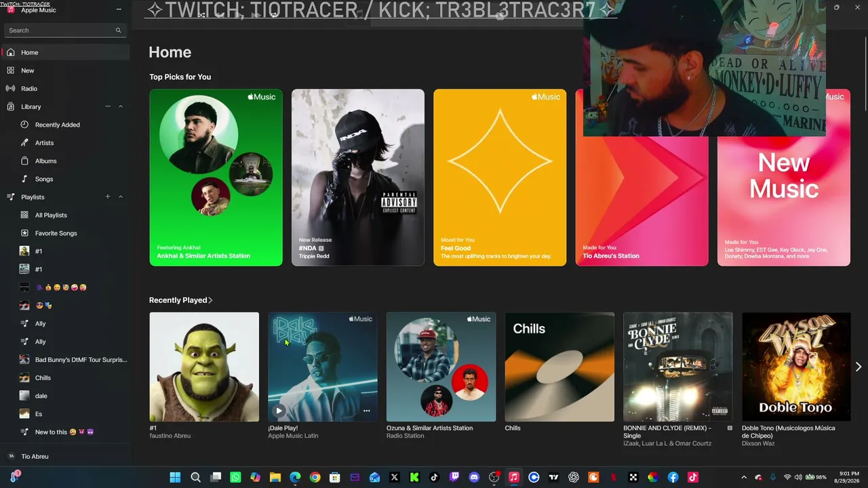The width and height of the screenshot is (868, 488).
Task: Open taskbar Search
Action: coord(195,477)
